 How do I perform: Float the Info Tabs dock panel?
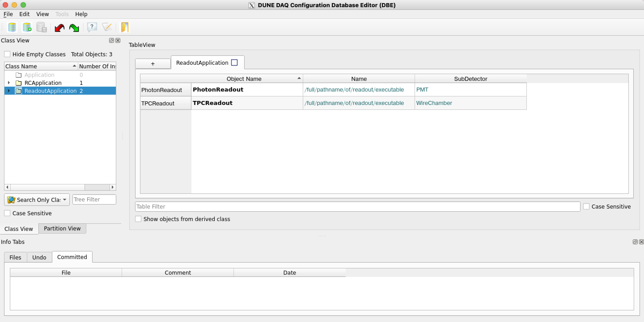tap(635, 242)
